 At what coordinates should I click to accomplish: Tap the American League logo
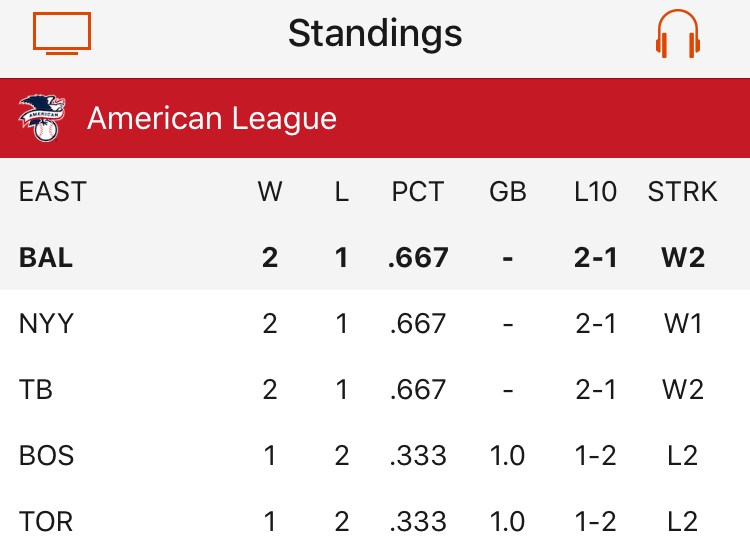pyautogui.click(x=39, y=118)
